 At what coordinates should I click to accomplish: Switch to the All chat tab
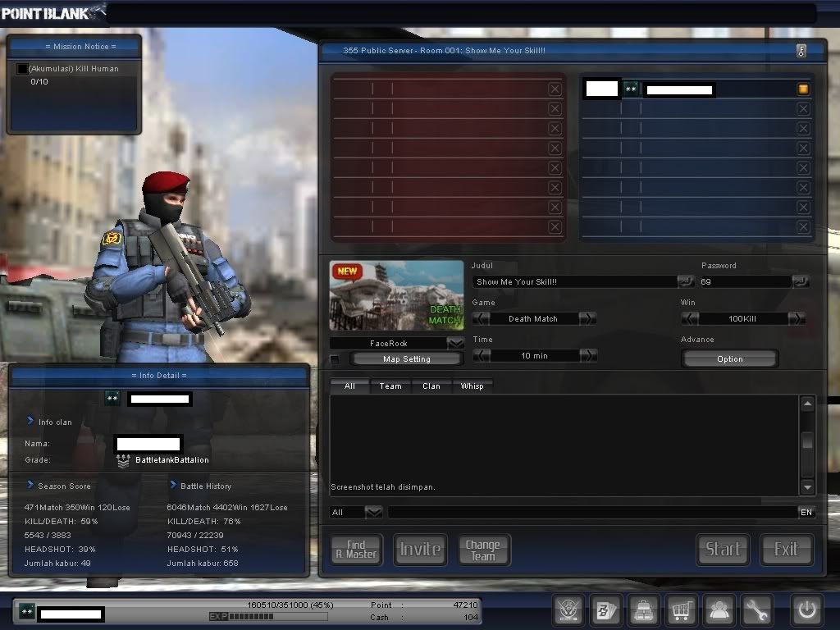point(349,386)
